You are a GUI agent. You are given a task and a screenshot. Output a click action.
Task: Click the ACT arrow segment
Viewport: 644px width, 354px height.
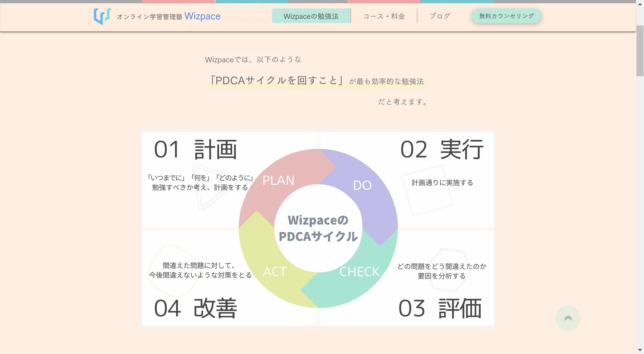[274, 272]
